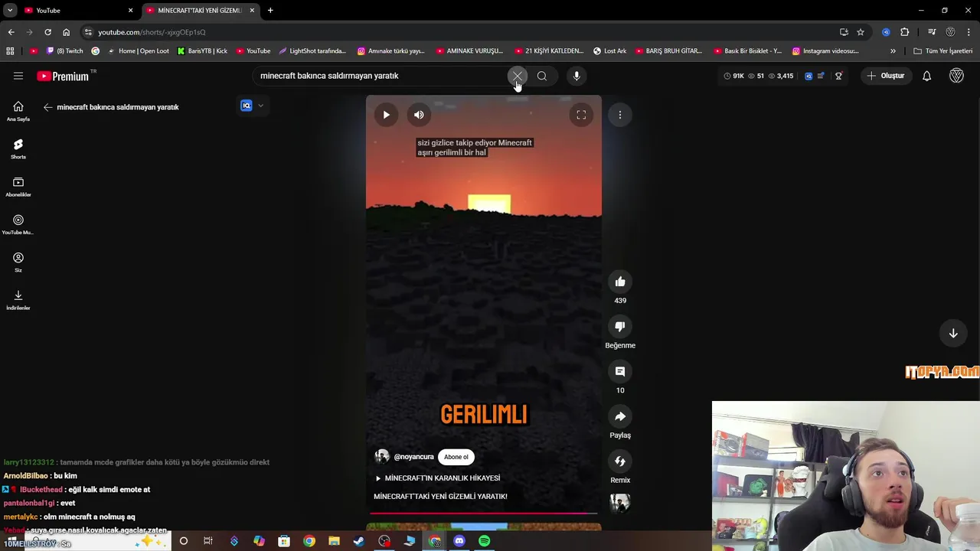The width and height of the screenshot is (980, 551).
Task: Open the Extensions puzzle icon
Action: pyautogui.click(x=905, y=32)
